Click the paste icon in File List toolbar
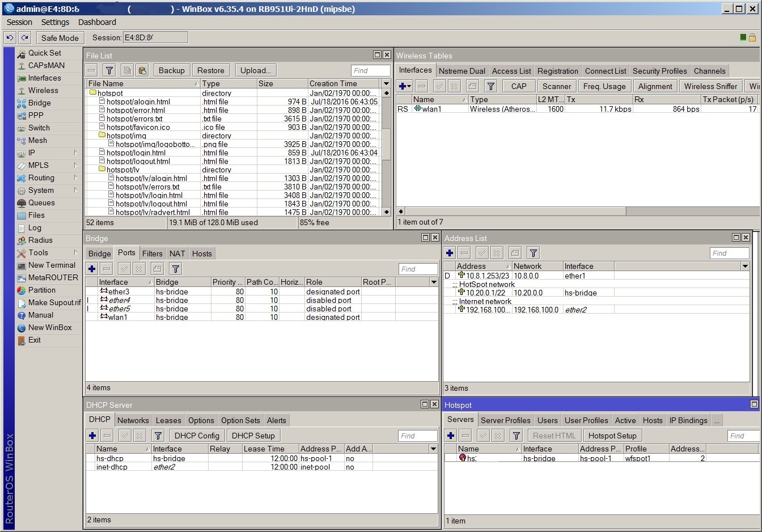 click(x=142, y=70)
